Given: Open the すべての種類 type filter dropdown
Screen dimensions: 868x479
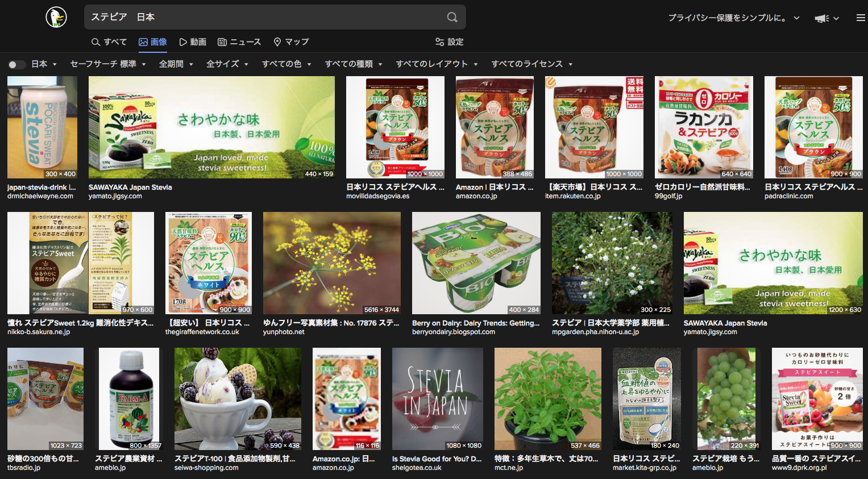Looking at the screenshot, I should click(354, 64).
